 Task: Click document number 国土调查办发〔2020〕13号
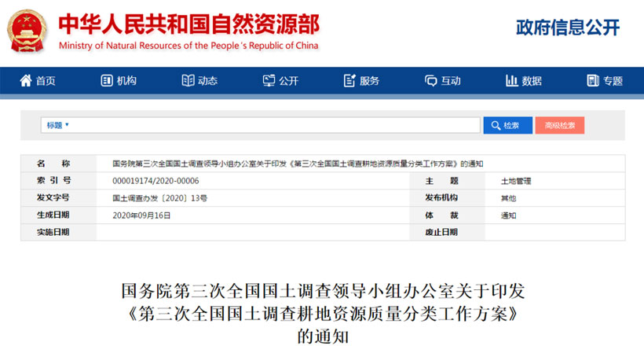(x=159, y=198)
